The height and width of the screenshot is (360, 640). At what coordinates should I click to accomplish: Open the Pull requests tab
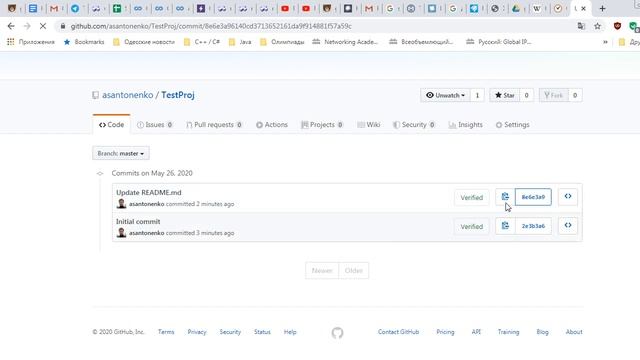tap(214, 124)
